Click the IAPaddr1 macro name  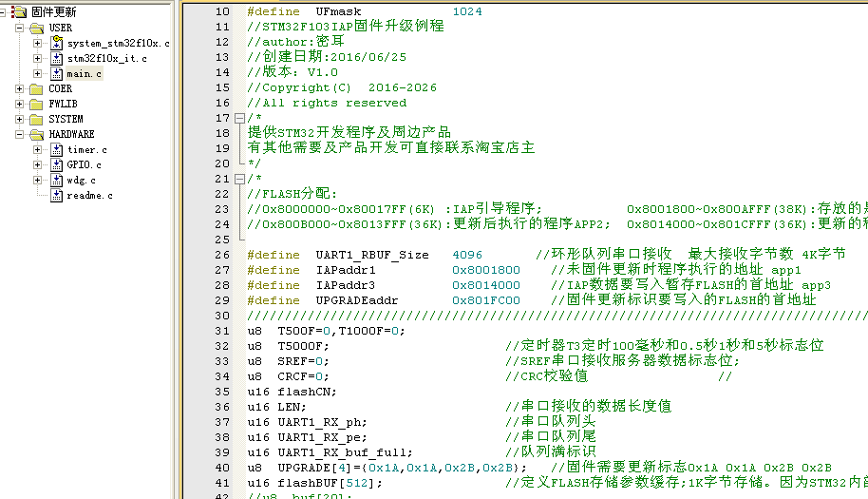tap(346, 270)
